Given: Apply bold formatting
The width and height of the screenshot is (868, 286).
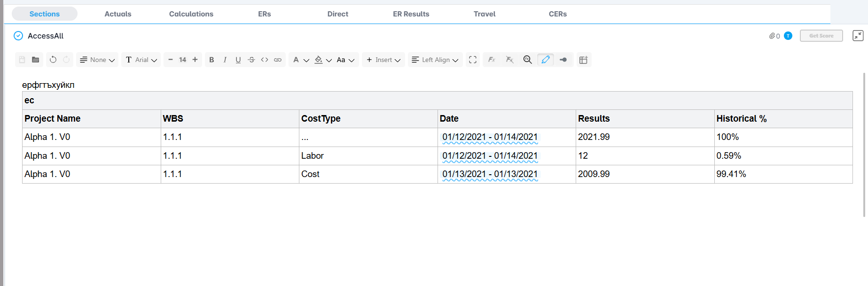Looking at the screenshot, I should [211, 60].
